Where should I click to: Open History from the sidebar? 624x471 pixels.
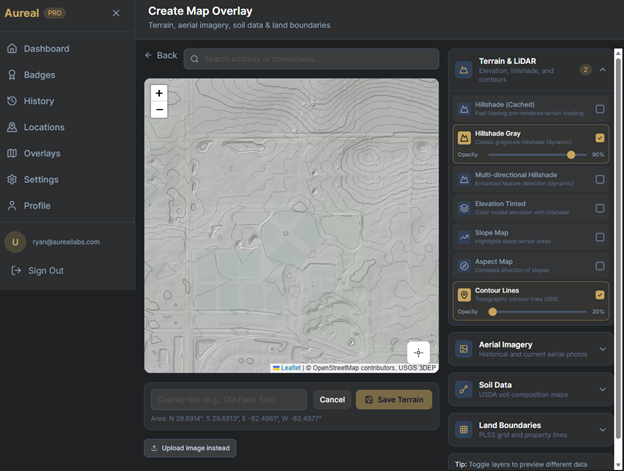(39, 101)
